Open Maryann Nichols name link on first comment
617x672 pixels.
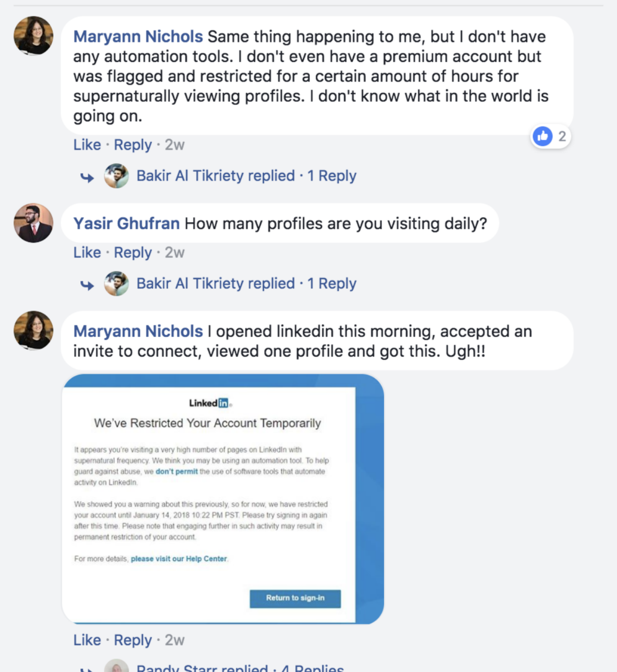pyautogui.click(x=138, y=37)
